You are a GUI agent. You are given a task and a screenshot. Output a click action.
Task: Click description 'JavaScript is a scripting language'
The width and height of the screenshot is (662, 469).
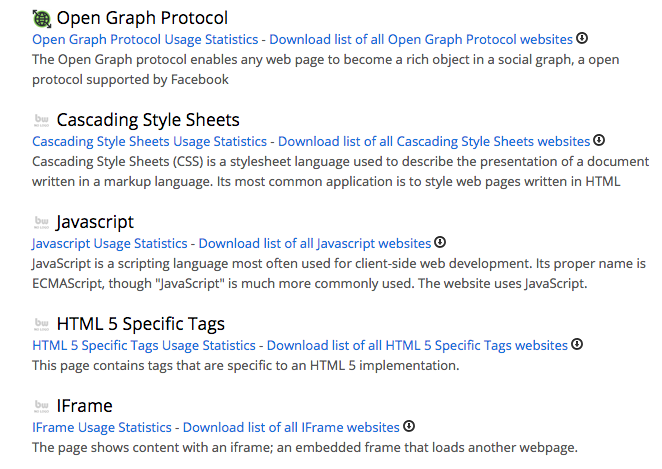click(339, 274)
